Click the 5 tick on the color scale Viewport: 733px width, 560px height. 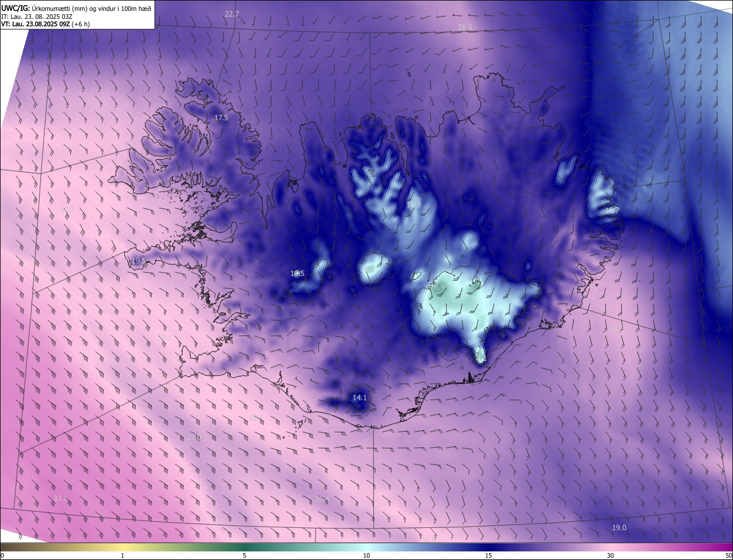pyautogui.click(x=245, y=556)
